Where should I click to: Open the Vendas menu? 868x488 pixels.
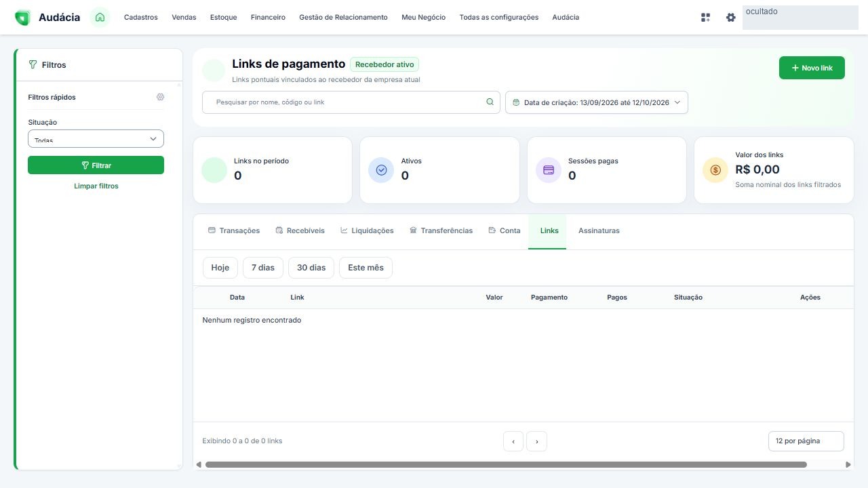[x=184, y=18]
